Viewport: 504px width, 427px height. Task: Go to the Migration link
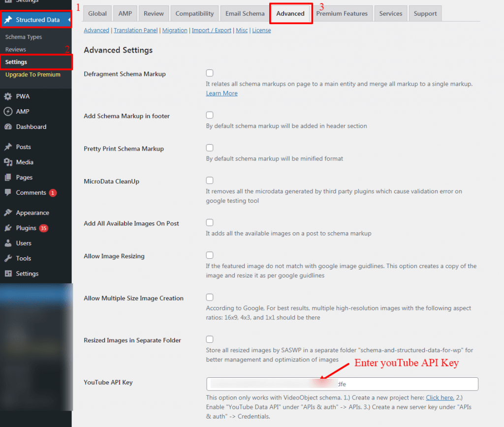click(x=175, y=30)
